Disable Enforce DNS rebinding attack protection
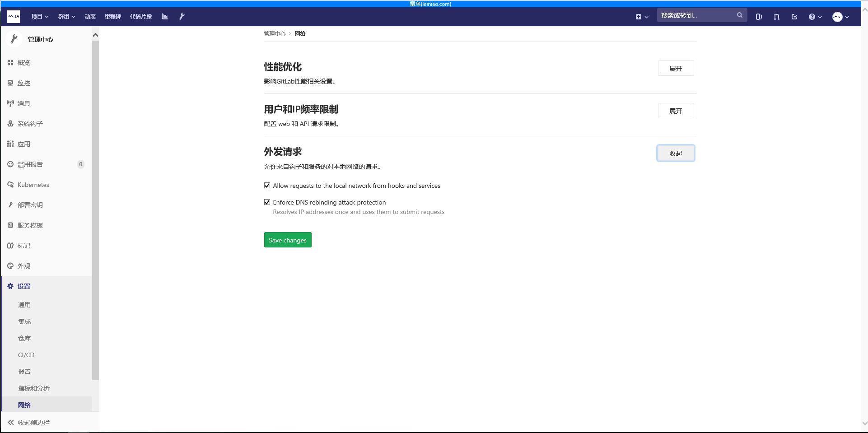The width and height of the screenshot is (868, 433). [267, 202]
